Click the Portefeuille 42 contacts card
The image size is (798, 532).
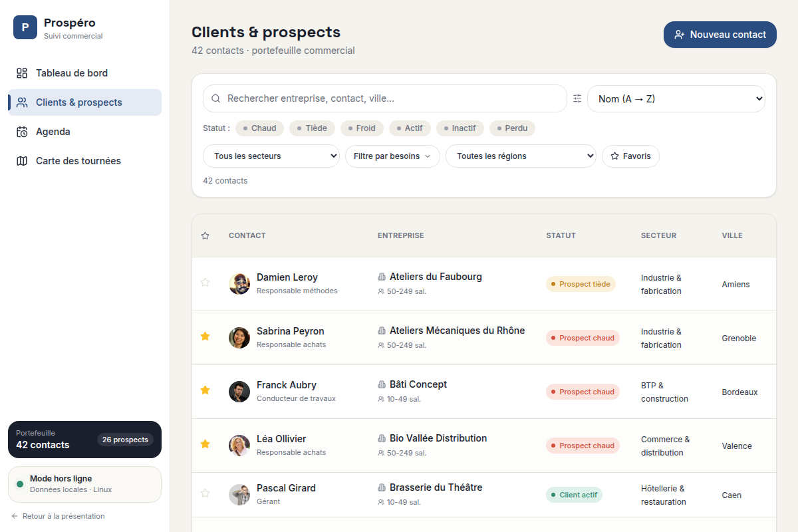point(84,440)
